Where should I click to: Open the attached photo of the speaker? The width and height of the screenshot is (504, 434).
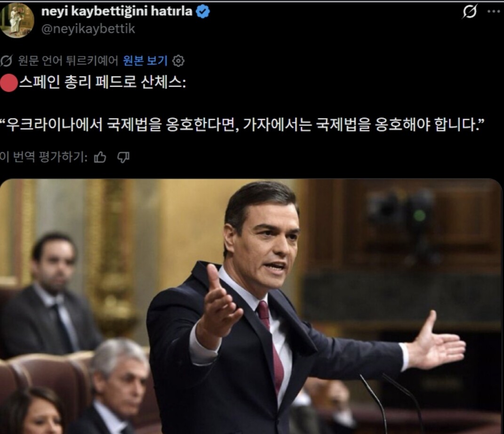[251, 306]
